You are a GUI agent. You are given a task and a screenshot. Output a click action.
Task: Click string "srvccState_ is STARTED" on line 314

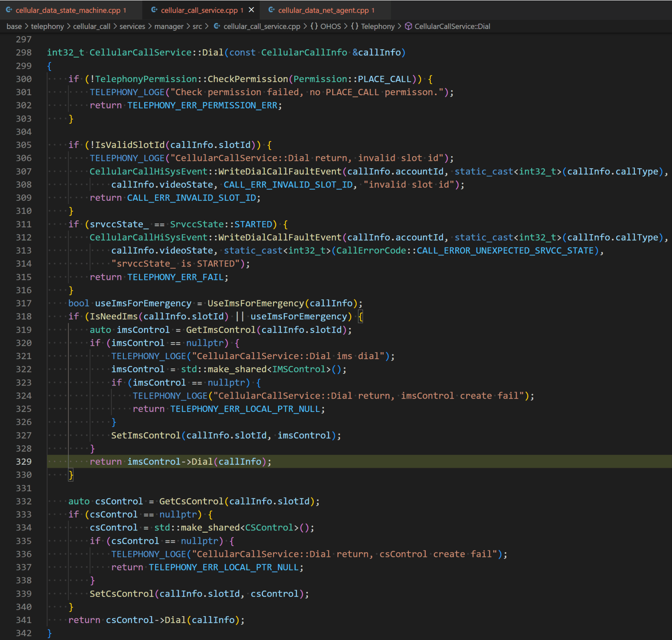pos(175,264)
